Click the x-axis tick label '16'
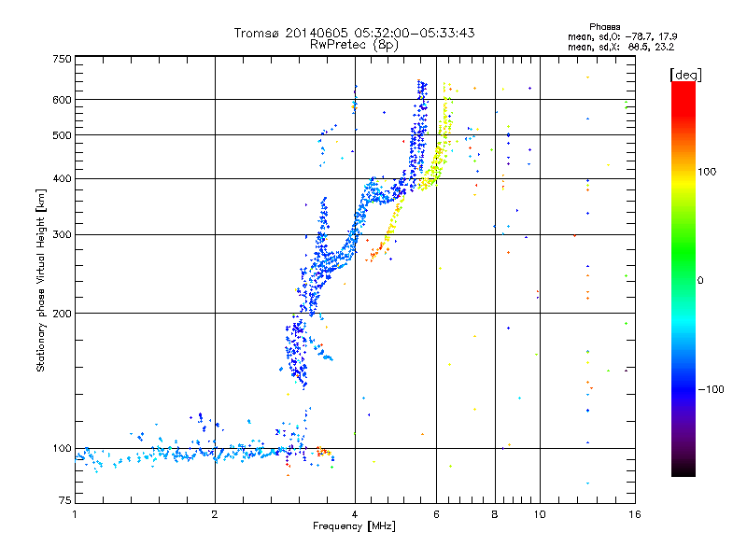The height and width of the screenshot is (560, 747). [x=635, y=514]
